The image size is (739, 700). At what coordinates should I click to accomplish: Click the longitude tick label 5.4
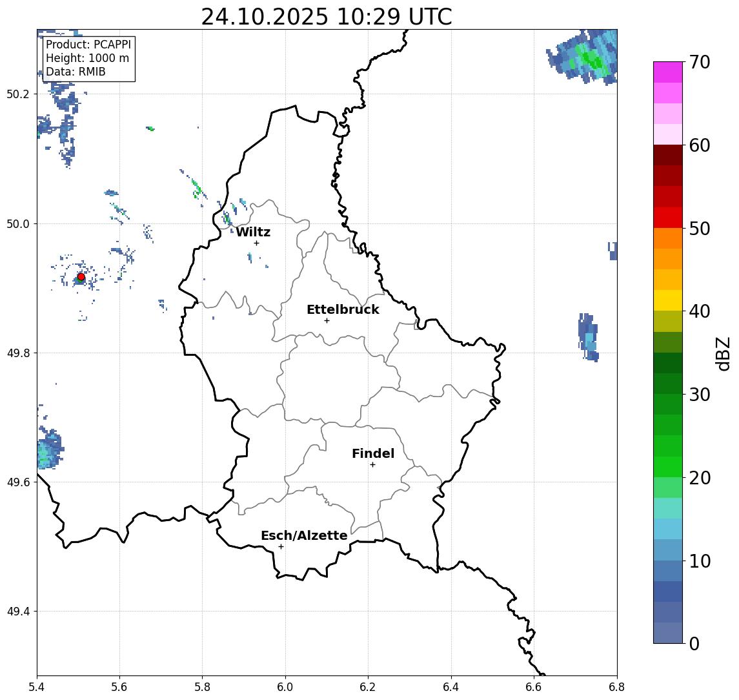37,687
